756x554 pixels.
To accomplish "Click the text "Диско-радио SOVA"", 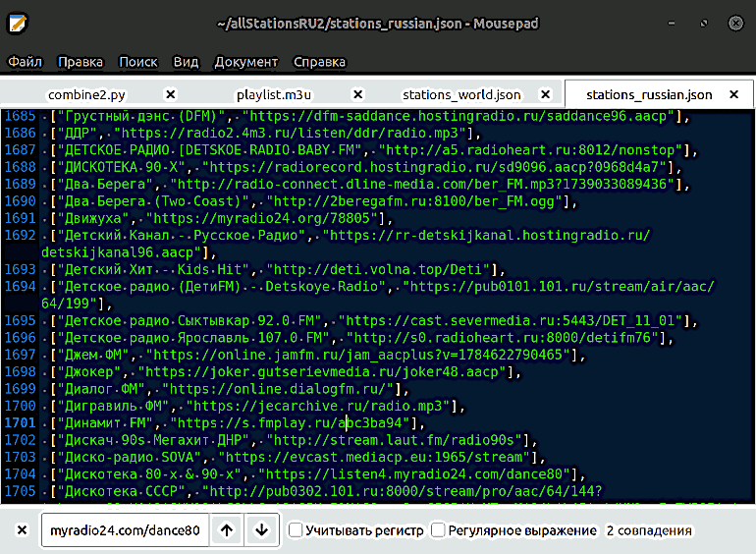I will point(130,457).
